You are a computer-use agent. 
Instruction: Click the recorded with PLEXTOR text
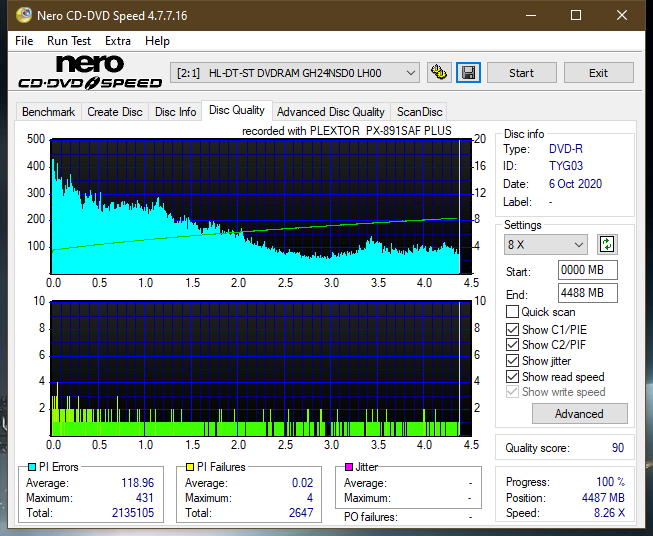[346, 131]
